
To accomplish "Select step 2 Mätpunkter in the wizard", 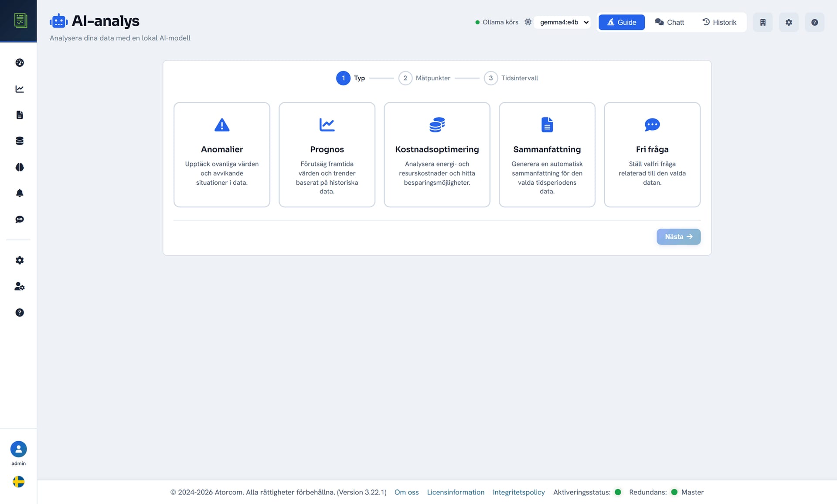I will 424,78.
